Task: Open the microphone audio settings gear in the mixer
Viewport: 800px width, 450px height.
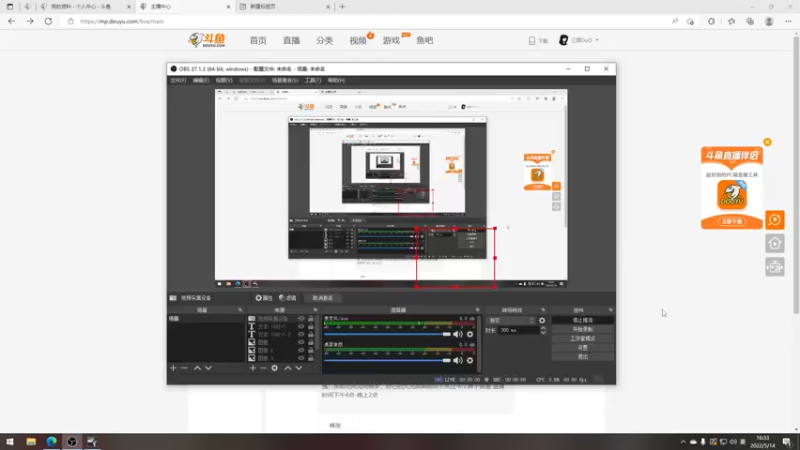Action: (x=470, y=334)
